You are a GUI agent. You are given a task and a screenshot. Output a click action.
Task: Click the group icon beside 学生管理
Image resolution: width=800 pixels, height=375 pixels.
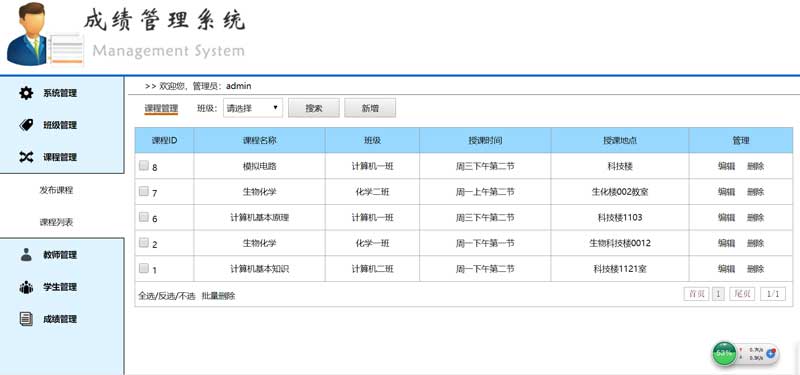tap(26, 287)
